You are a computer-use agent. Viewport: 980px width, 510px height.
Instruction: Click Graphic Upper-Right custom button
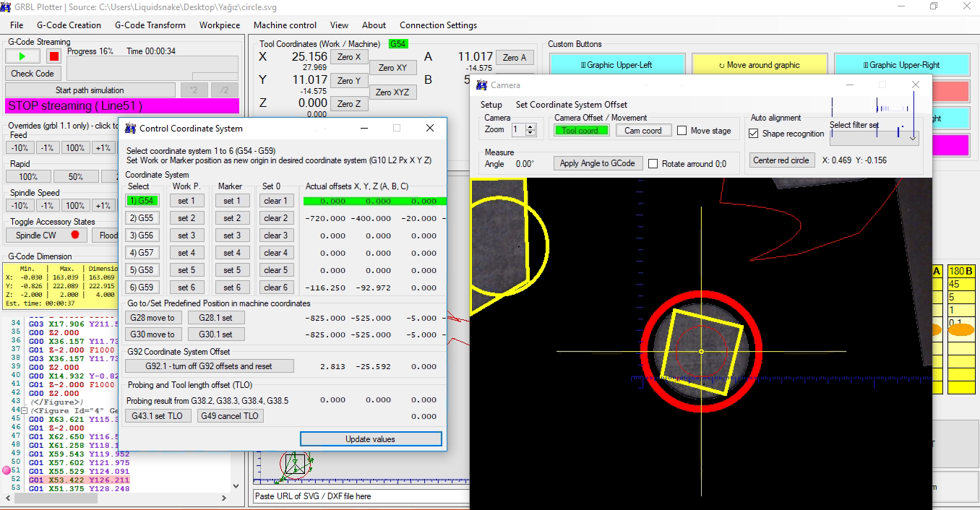coord(901,65)
